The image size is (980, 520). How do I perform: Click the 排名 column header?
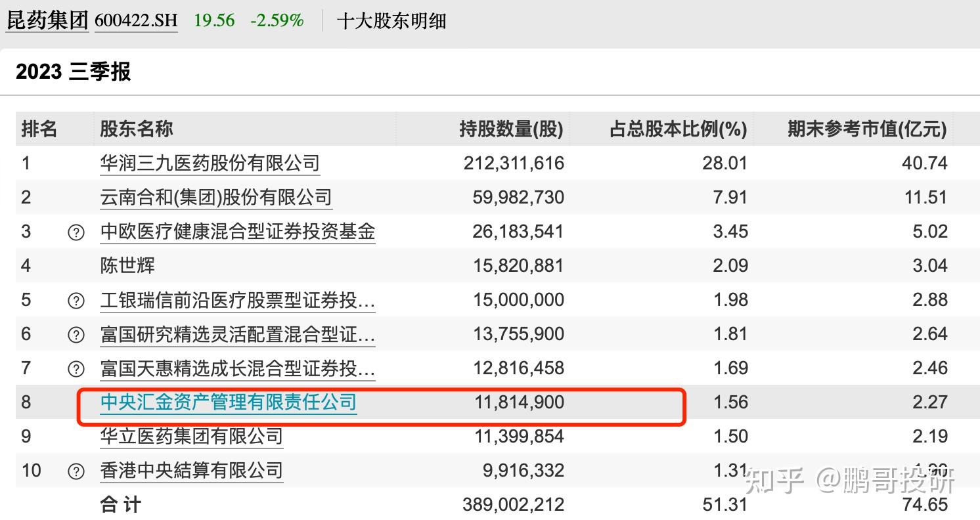coord(39,129)
